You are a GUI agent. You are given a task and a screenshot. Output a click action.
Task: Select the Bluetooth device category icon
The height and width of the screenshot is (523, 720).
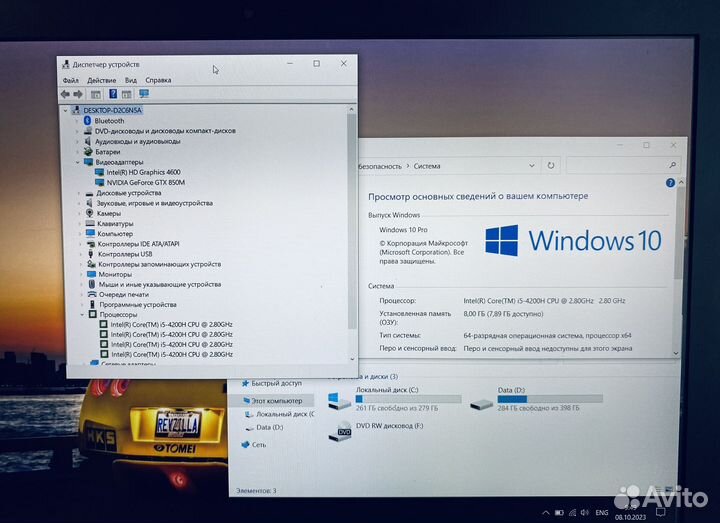[87, 121]
